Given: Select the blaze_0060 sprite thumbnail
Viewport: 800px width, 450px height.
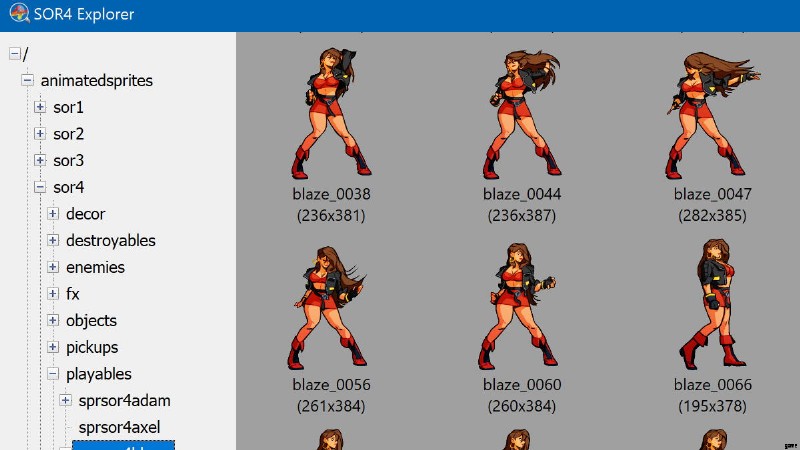Looking at the screenshot, I should (x=518, y=306).
